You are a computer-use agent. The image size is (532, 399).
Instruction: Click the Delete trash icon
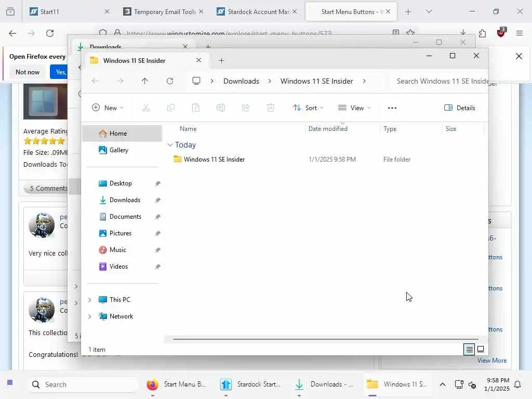click(270, 108)
